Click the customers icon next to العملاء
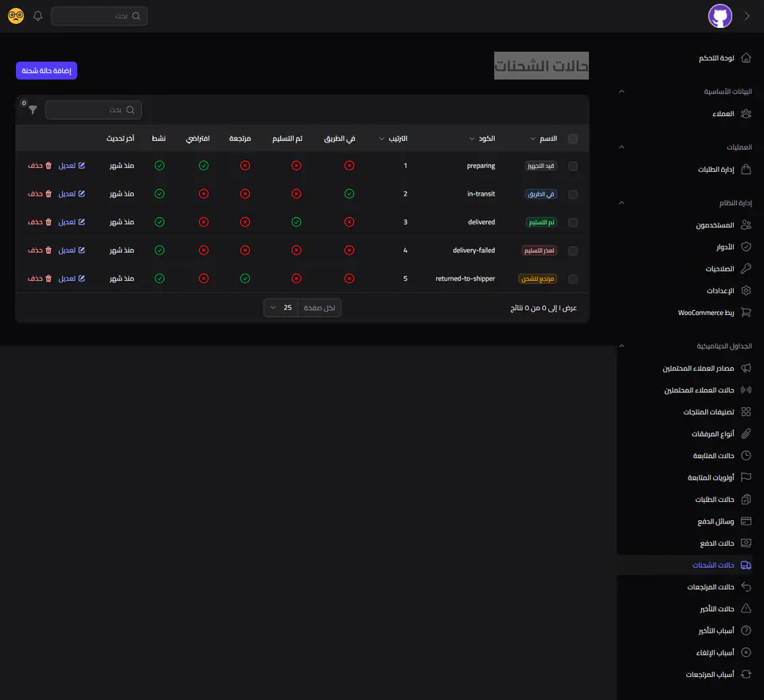 tap(746, 114)
